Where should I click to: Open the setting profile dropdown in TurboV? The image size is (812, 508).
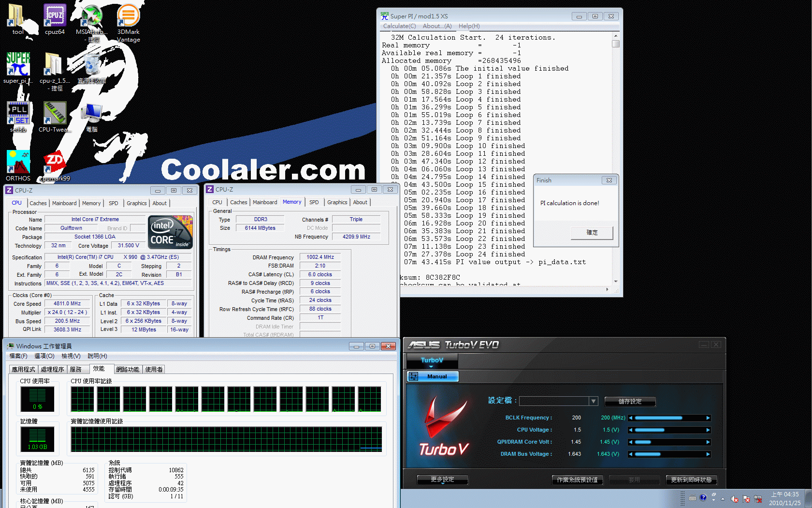[x=594, y=401]
